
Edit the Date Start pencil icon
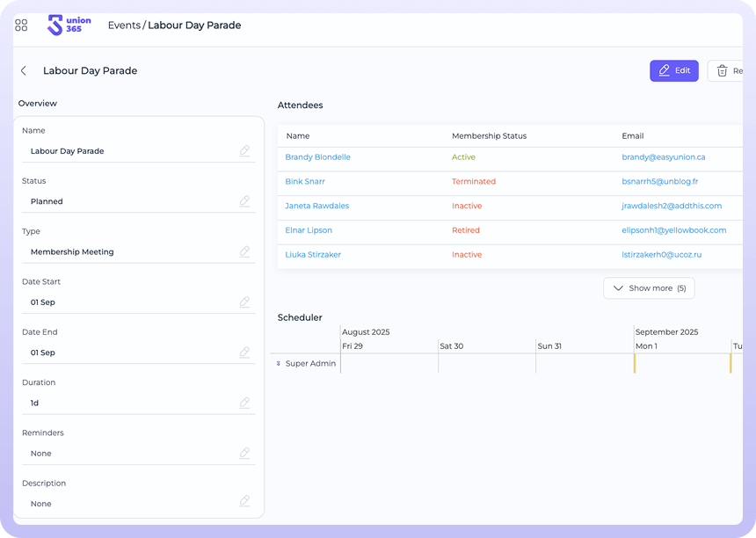point(244,302)
